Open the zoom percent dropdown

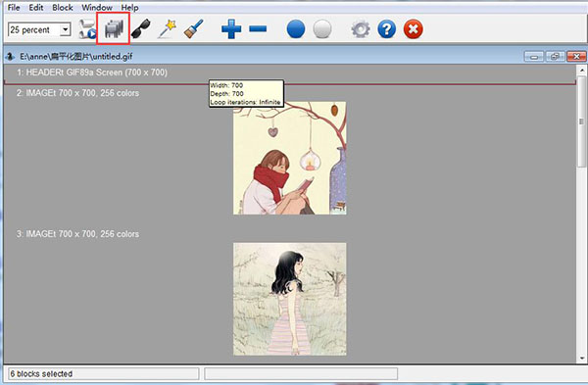(x=65, y=29)
